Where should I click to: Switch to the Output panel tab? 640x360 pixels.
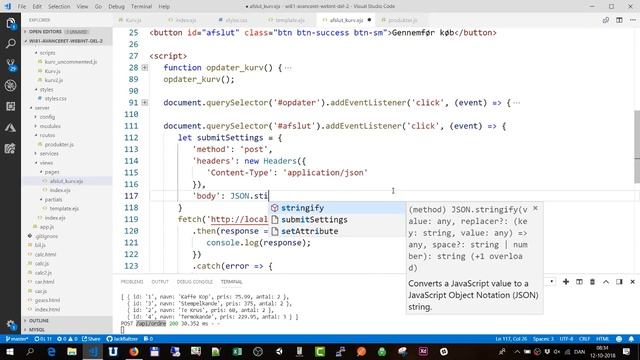click(160, 282)
